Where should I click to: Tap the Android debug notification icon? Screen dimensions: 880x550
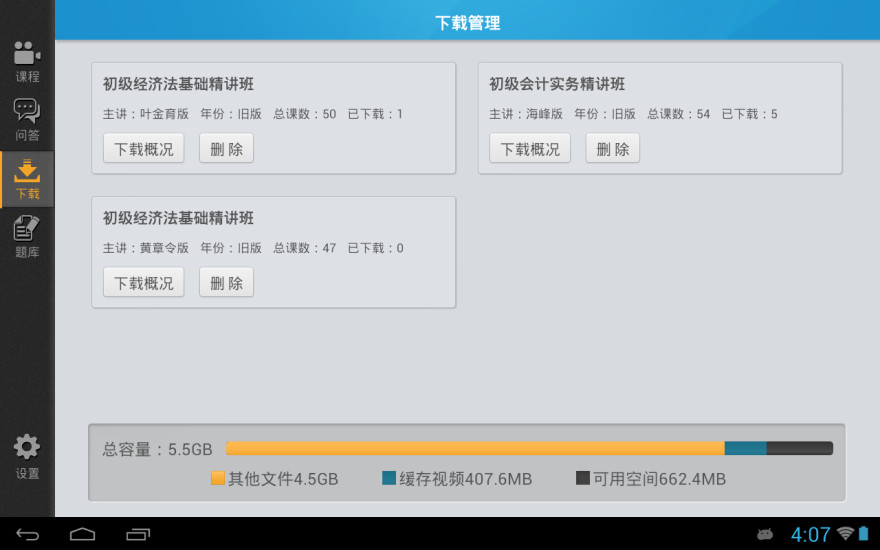(x=765, y=534)
